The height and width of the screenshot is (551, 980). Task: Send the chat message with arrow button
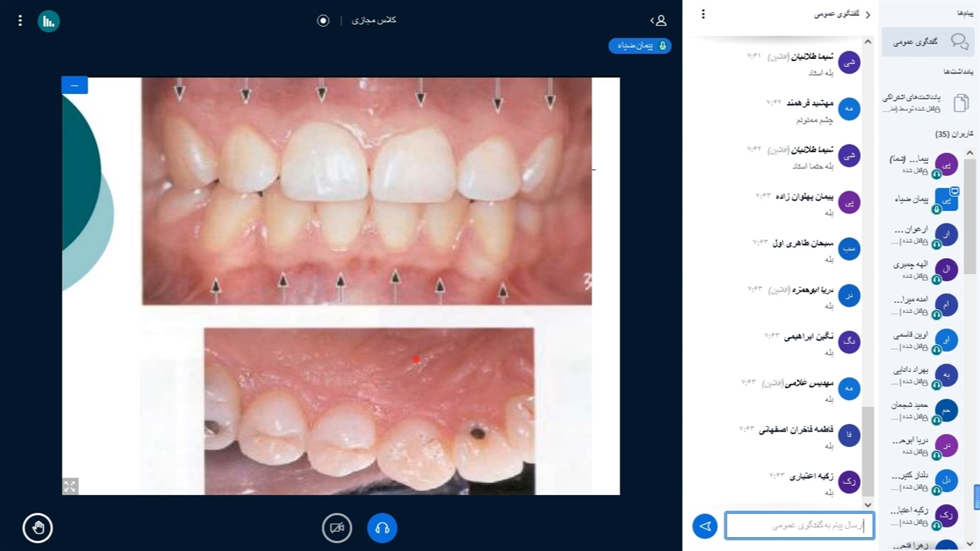(x=705, y=526)
